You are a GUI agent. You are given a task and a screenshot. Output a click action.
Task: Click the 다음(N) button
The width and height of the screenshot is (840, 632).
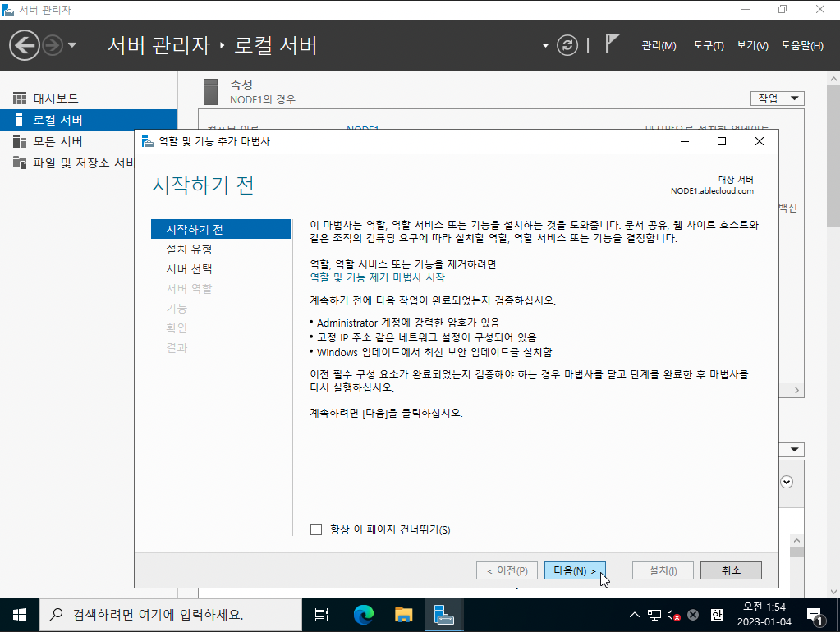click(575, 571)
